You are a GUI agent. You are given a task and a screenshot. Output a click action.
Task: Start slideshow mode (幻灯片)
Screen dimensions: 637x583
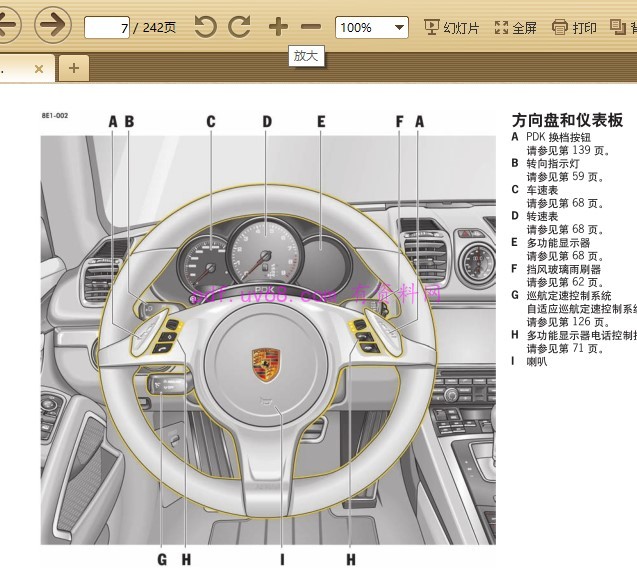point(452,27)
